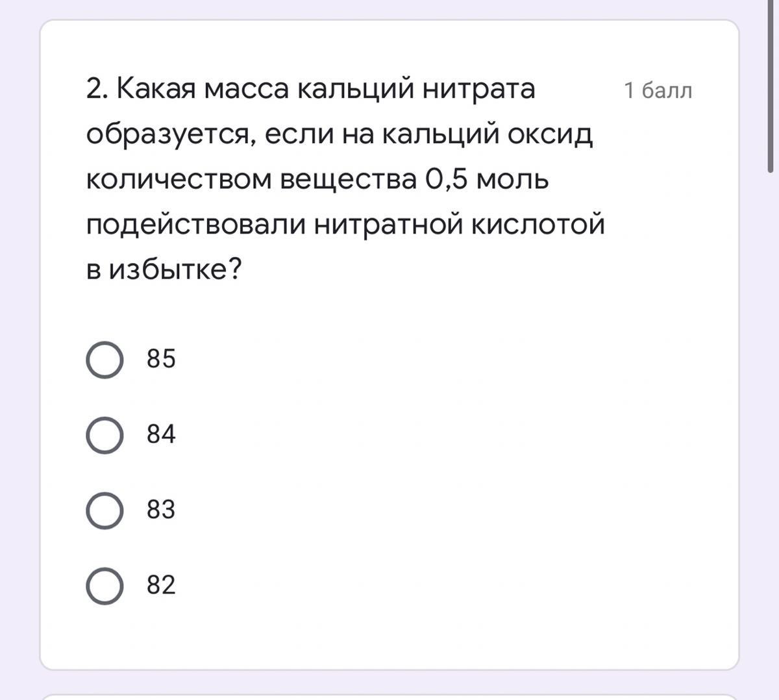Click the words "кальций нитрата" in the question
The height and width of the screenshot is (700, 779).
[415, 89]
